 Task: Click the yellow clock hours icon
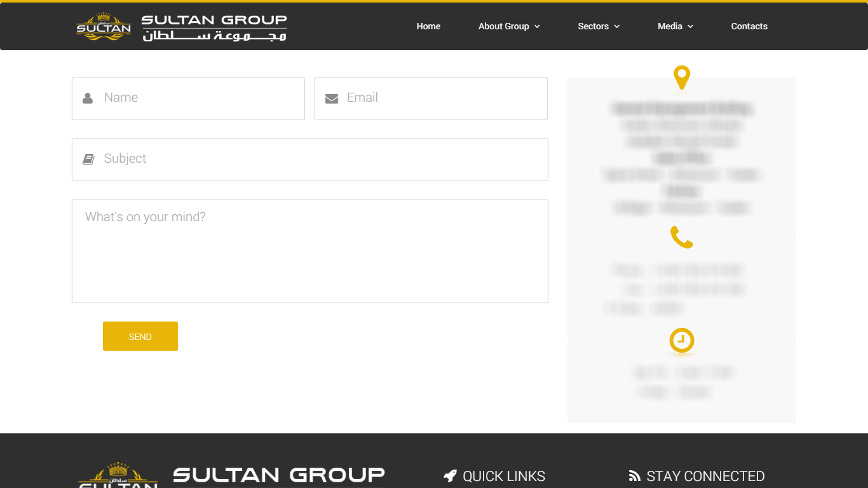pyautogui.click(x=681, y=340)
